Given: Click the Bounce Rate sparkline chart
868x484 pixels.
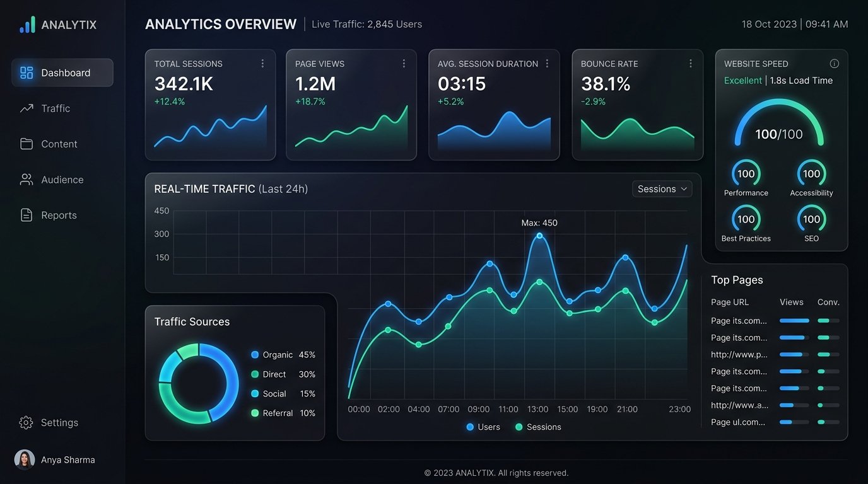Looking at the screenshot, I should 637,134.
